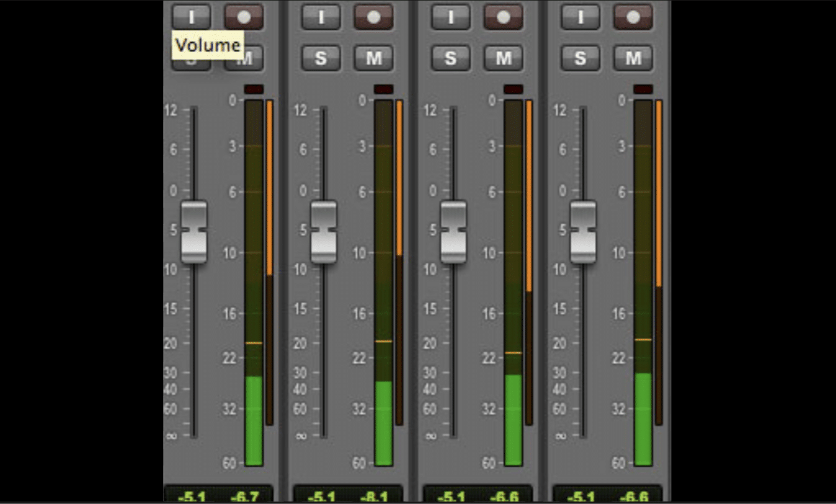Arm the fourth track for recording
836x504 pixels.
[x=632, y=17]
